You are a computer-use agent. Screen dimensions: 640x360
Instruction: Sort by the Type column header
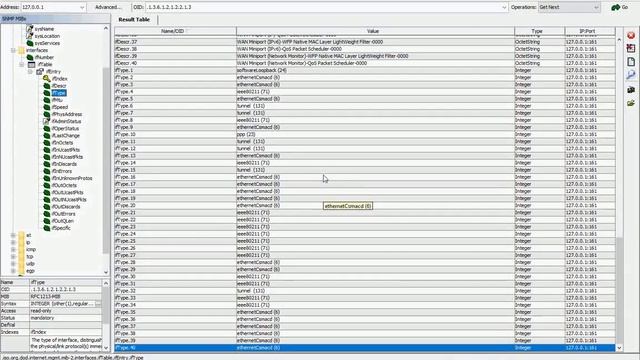pyautogui.click(x=539, y=31)
